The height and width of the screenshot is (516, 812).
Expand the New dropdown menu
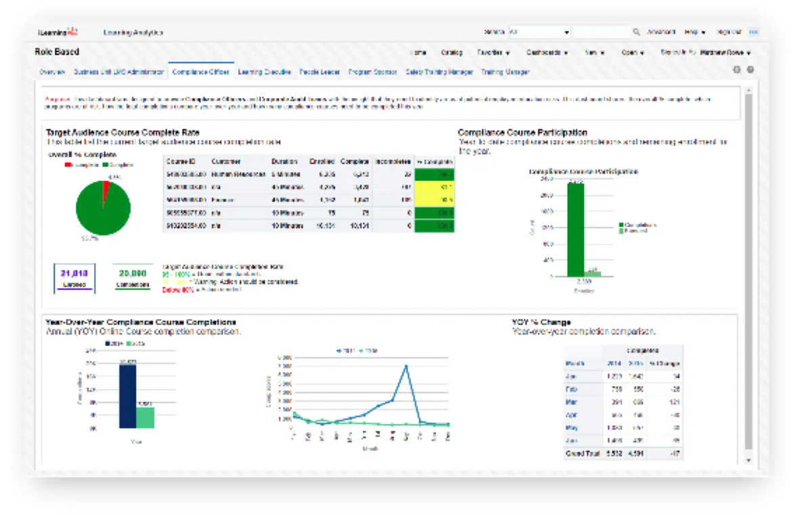[x=594, y=52]
